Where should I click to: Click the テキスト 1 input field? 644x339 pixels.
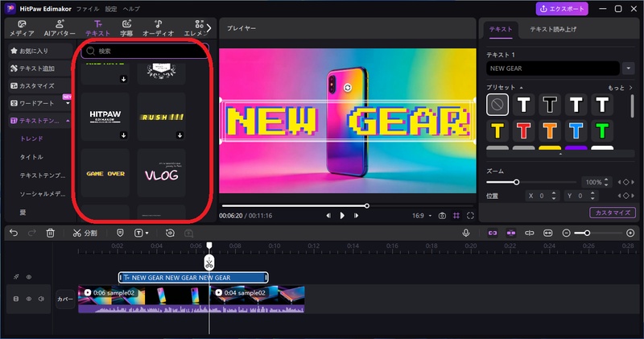(553, 68)
